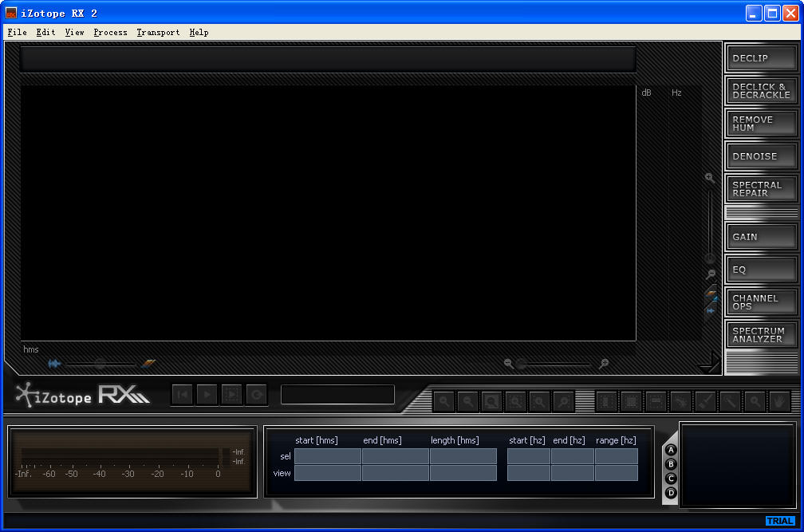The height and width of the screenshot is (532, 804).
Task: Click the sel length [hms] field
Action: click(463, 456)
